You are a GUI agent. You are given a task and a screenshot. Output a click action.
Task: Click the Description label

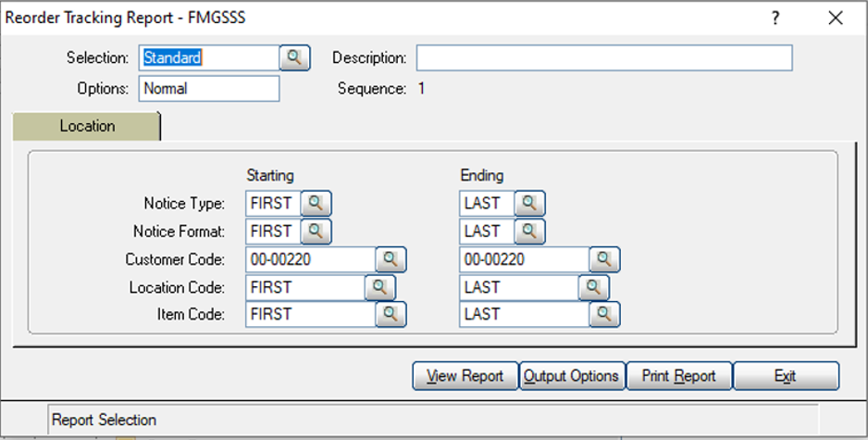coord(369,57)
